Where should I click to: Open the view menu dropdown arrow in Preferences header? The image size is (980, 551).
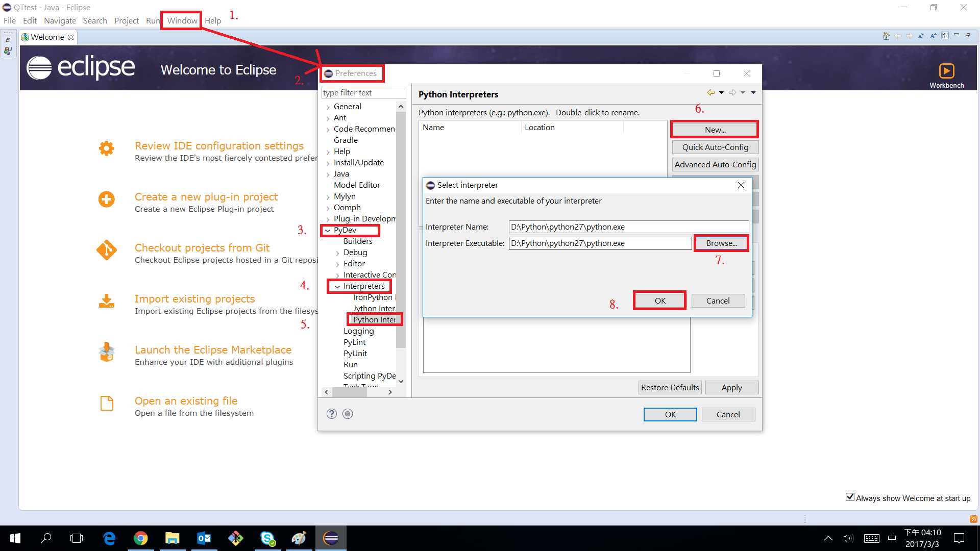753,92
